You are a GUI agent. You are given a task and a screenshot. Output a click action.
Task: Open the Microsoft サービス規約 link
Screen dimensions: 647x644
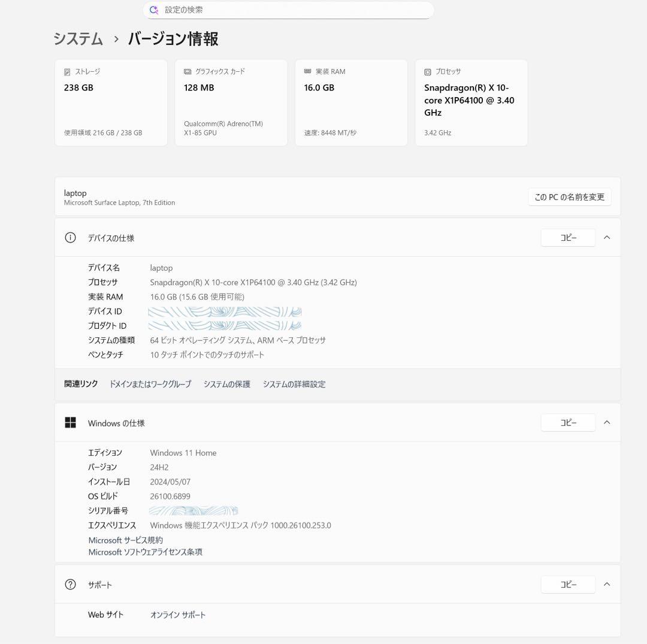[x=126, y=540]
